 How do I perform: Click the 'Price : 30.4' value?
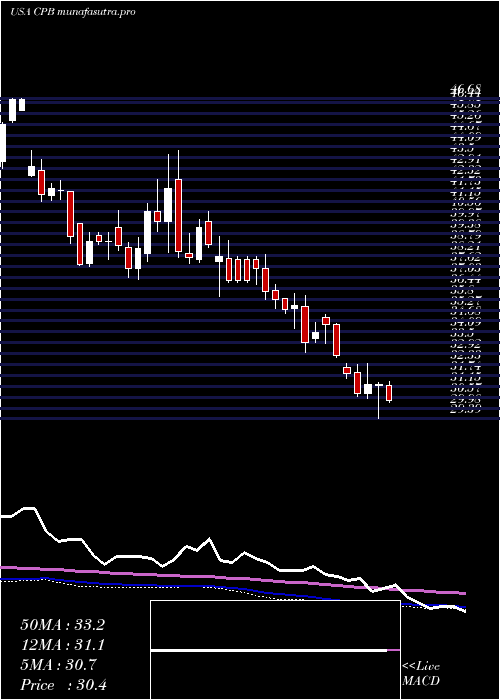(63, 685)
